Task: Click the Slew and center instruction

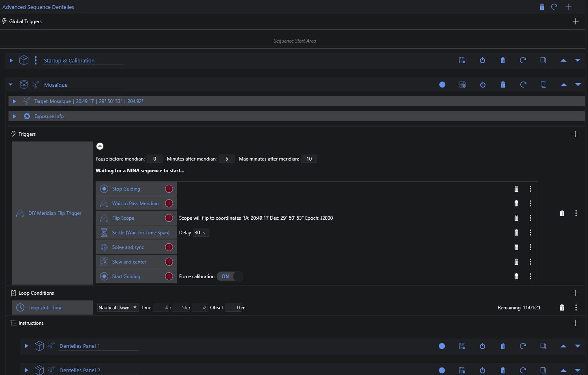Action: click(129, 262)
